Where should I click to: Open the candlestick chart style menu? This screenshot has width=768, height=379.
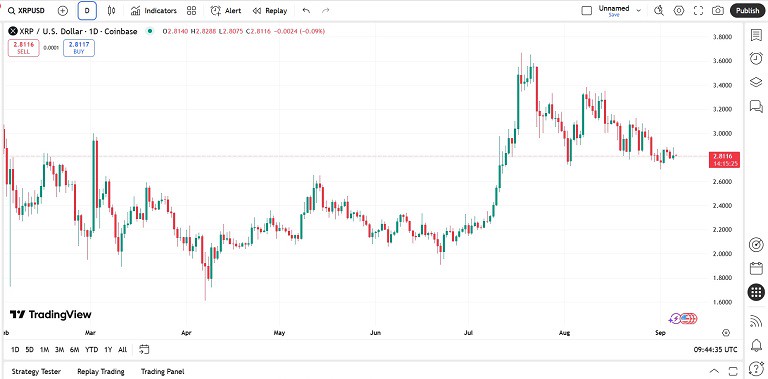(x=112, y=10)
